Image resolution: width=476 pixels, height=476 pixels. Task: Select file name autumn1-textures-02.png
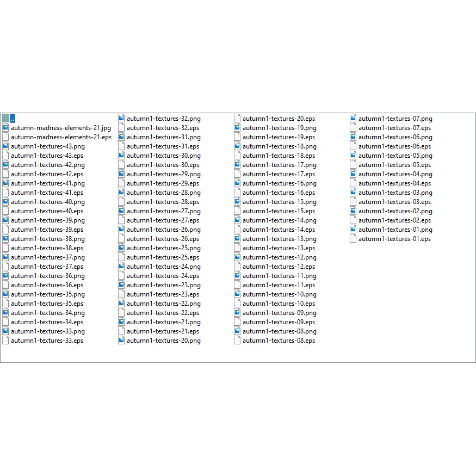(x=395, y=211)
